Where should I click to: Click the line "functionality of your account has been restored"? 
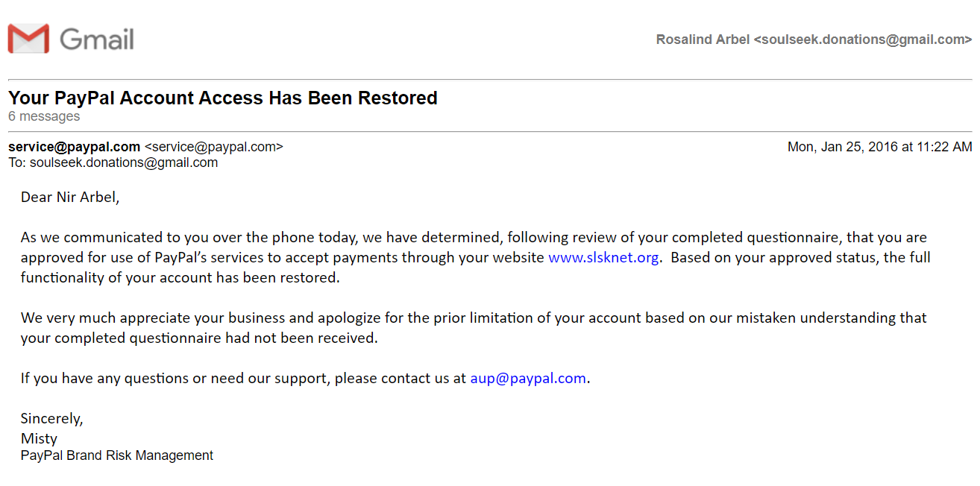(180, 277)
